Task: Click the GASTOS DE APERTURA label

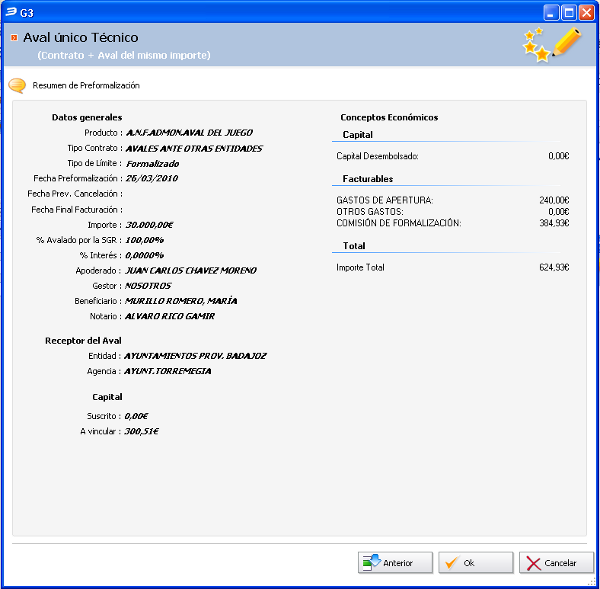Action: tap(385, 200)
